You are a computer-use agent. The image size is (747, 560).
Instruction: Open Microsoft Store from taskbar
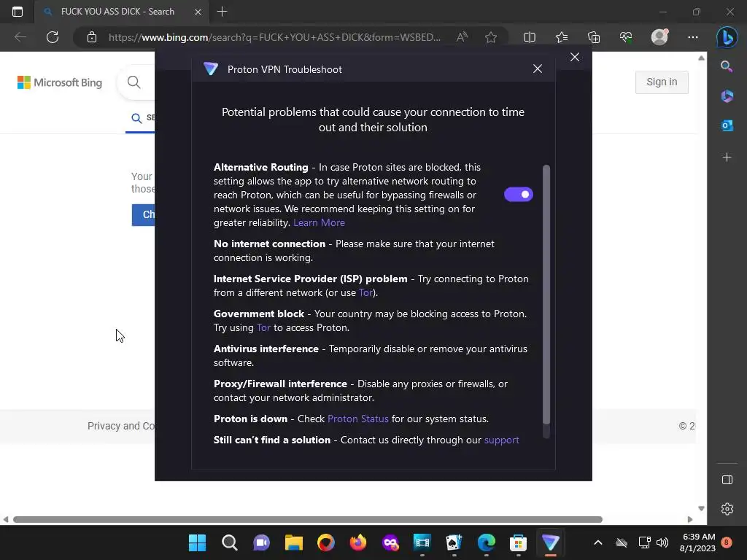tap(519, 542)
